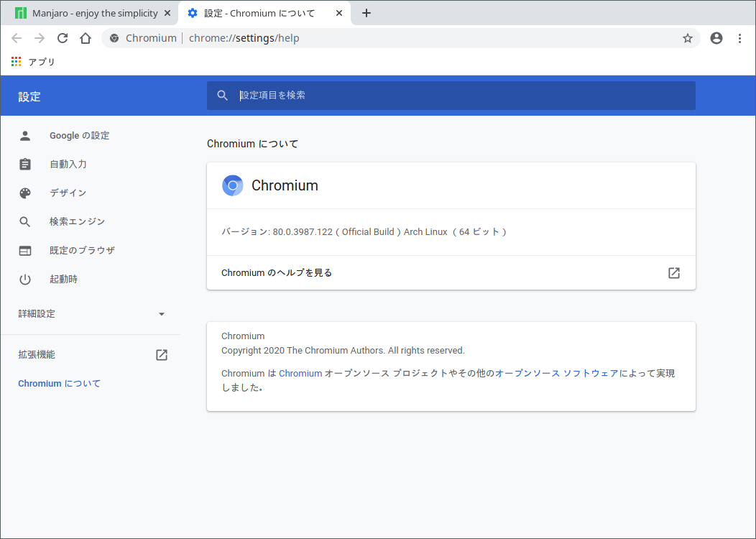This screenshot has height=539, width=756.
Task: Click the browser window icon beside 既定のブラウザ
Action: [25, 251]
